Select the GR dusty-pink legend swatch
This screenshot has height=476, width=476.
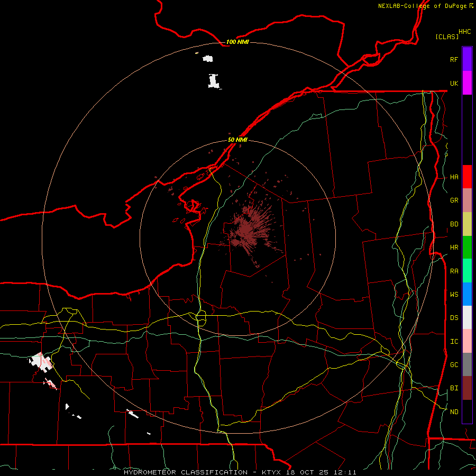[467, 200]
